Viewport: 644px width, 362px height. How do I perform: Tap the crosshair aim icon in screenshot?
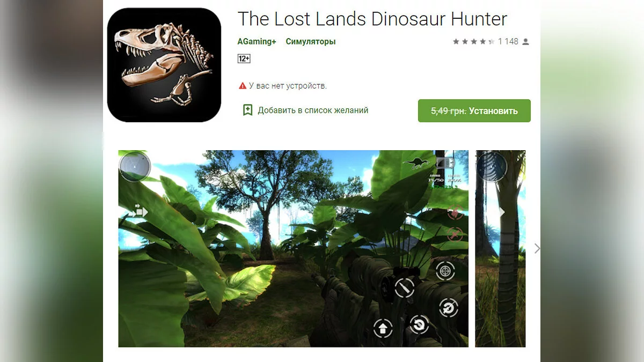pyautogui.click(x=445, y=271)
